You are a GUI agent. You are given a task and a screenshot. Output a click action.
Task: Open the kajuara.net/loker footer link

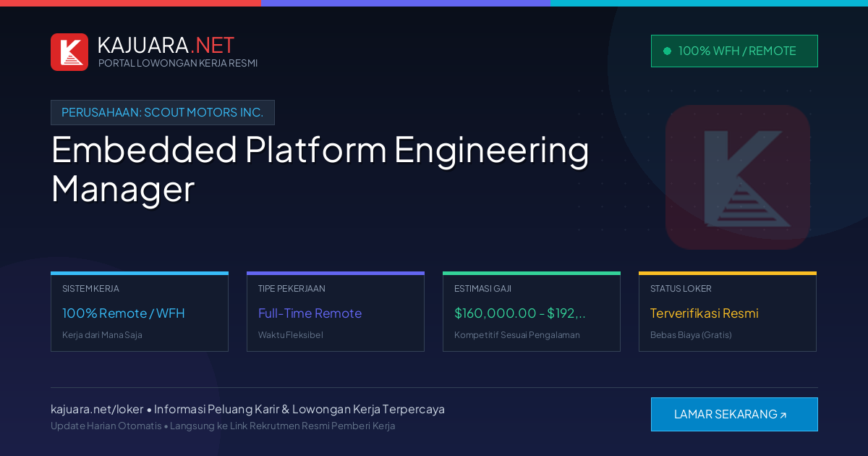coord(97,409)
